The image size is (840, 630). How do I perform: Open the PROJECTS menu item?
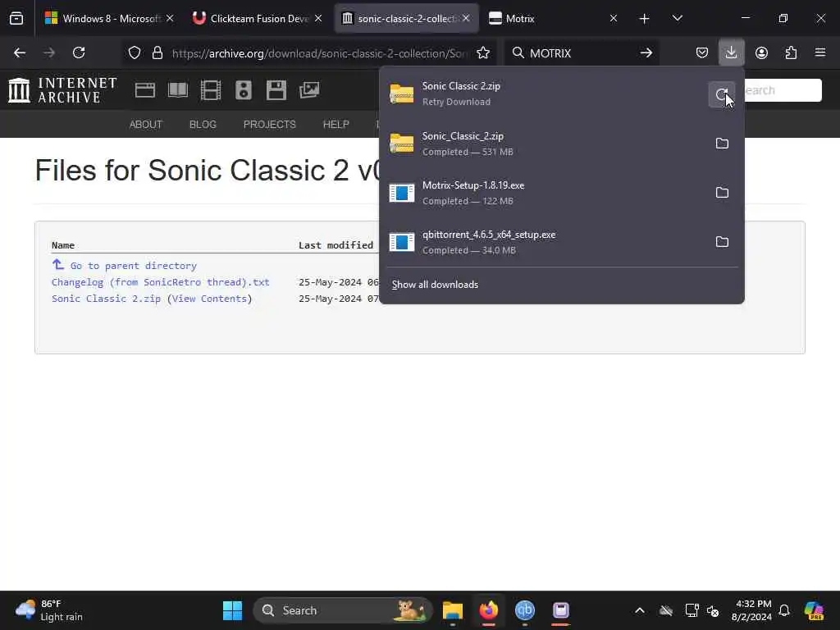(x=269, y=125)
